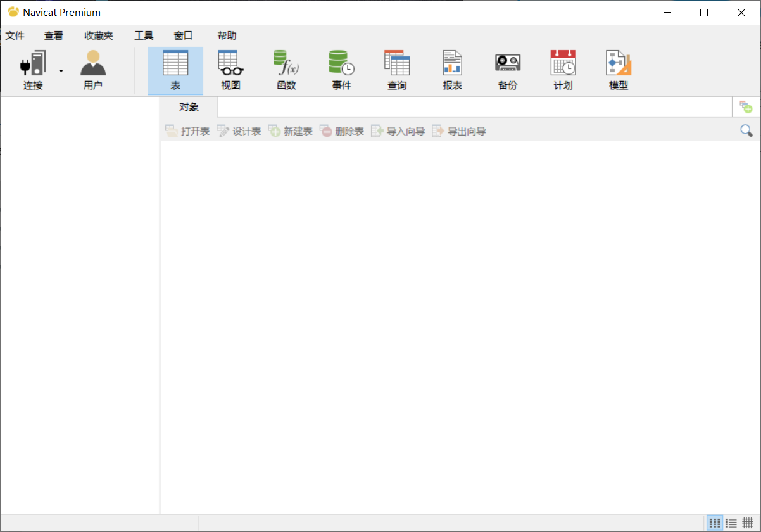Click the 打开表 button
This screenshot has height=532, width=761.
187,131
